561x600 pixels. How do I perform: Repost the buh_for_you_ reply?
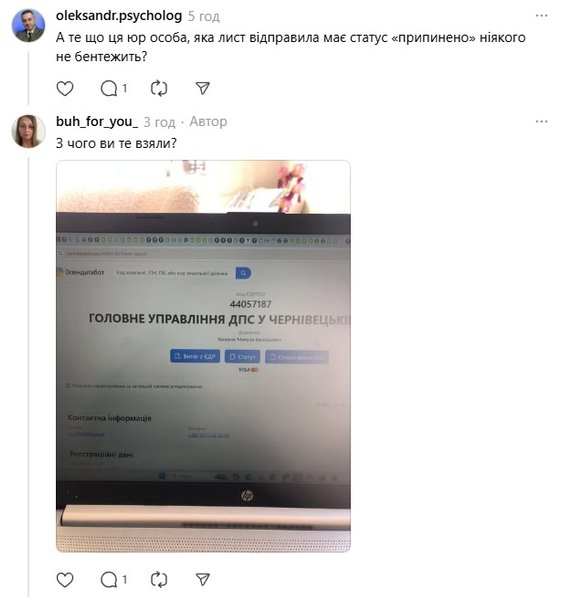click(159, 580)
